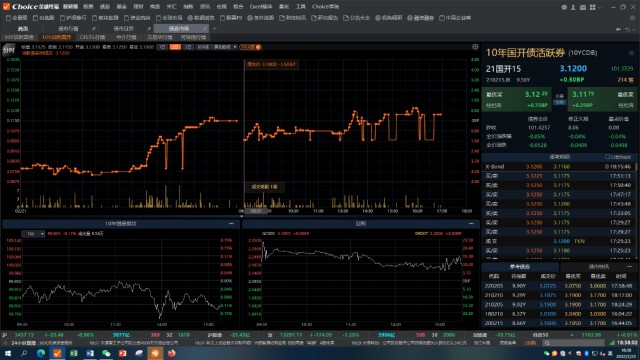Viewport: 640px width, 360px height.
Task: Toggle the TICK图 switch on chart toolbar
Action: point(251,47)
